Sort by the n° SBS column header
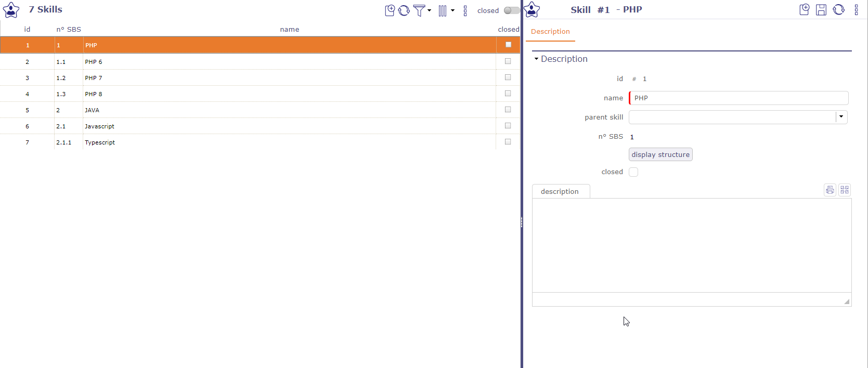This screenshot has width=868, height=368. (69, 30)
